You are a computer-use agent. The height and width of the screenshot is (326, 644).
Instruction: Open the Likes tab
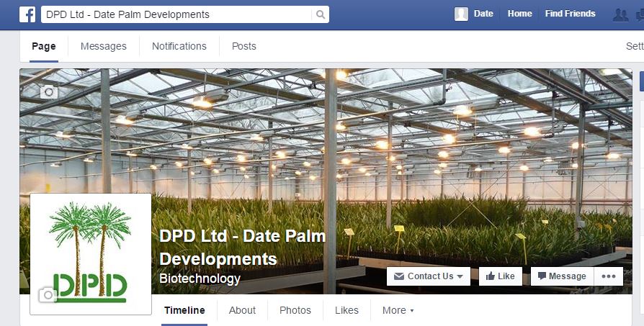(x=346, y=310)
